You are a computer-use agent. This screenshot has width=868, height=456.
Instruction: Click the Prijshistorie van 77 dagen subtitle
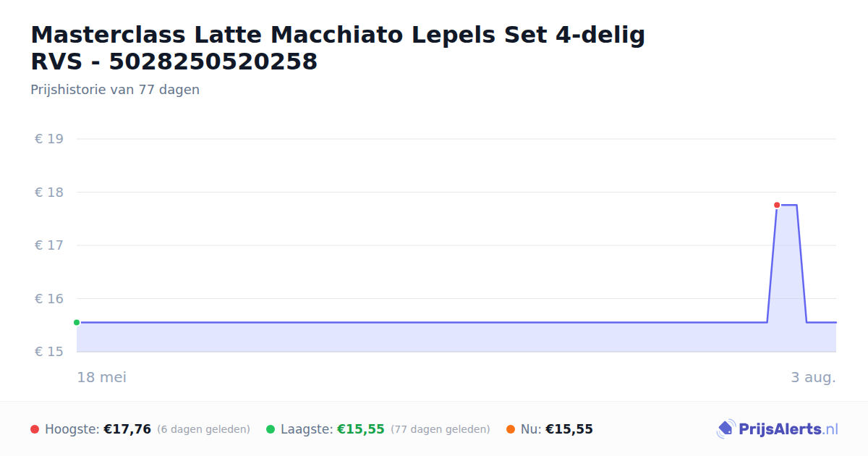click(x=115, y=90)
